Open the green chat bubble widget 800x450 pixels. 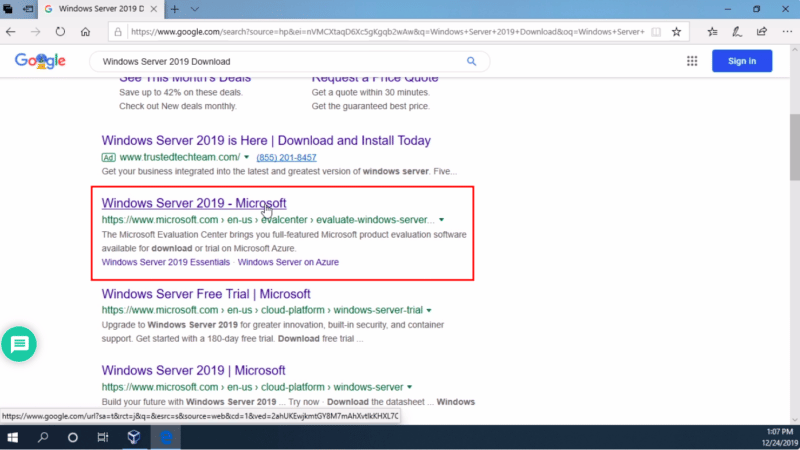[x=19, y=344]
